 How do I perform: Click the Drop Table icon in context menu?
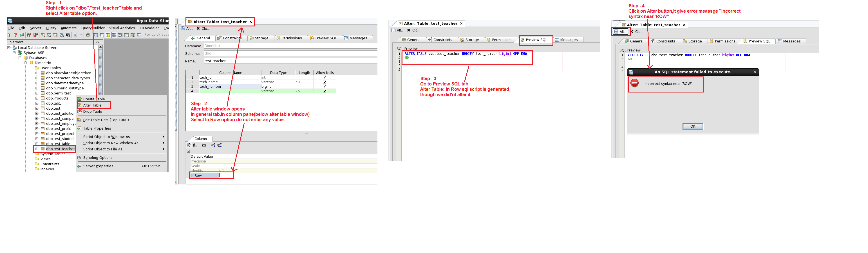80,111
